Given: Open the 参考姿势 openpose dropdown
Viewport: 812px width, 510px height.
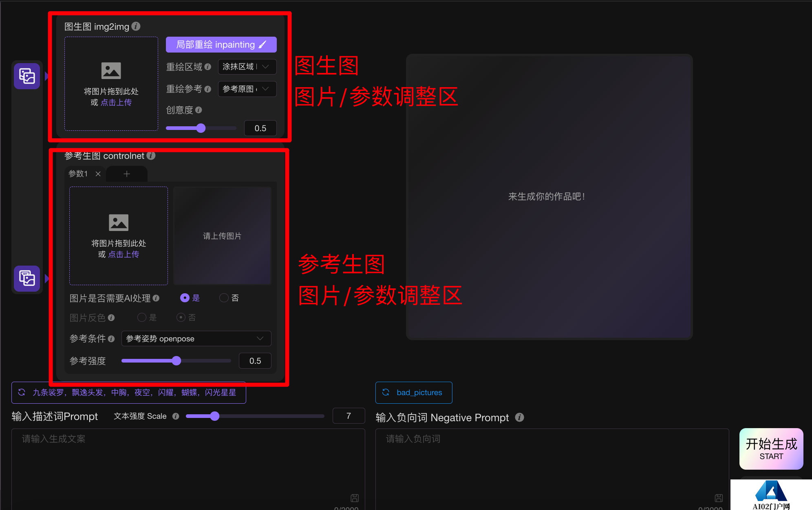Looking at the screenshot, I should coord(196,339).
